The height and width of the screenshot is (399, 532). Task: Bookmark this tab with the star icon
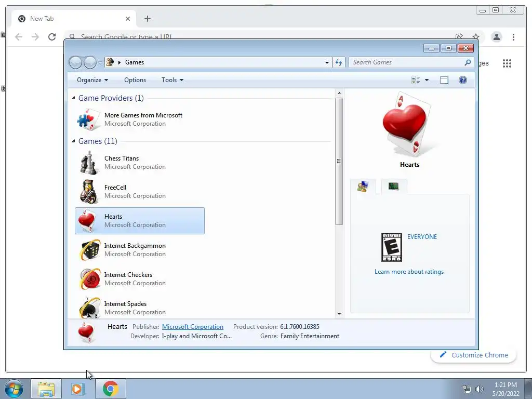pyautogui.click(x=476, y=37)
